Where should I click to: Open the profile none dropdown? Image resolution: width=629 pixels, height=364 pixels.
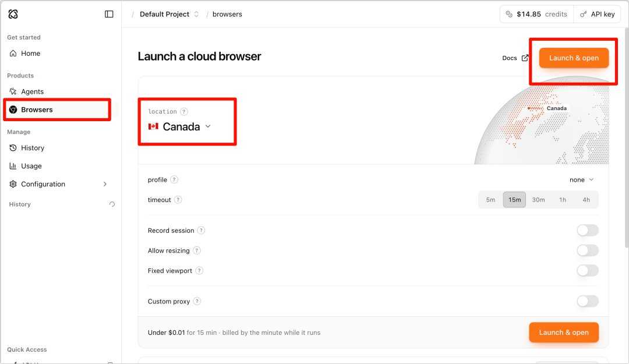click(x=581, y=180)
